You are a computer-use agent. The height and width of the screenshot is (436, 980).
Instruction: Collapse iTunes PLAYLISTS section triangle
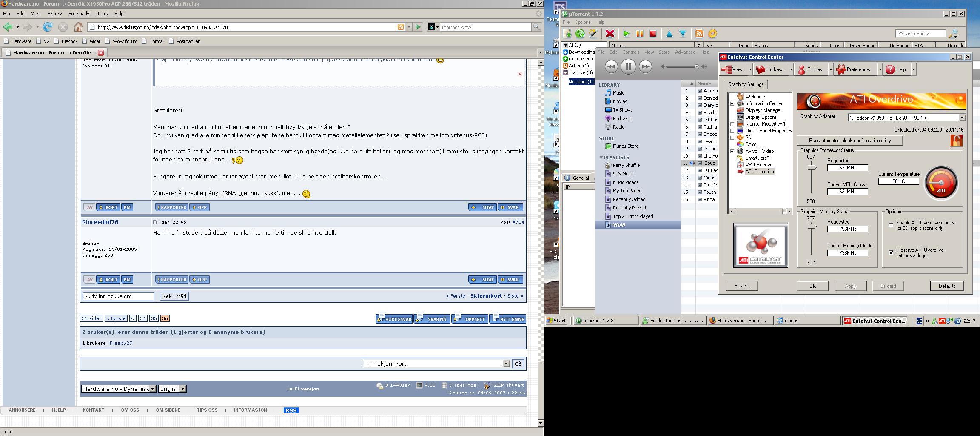tap(601, 158)
